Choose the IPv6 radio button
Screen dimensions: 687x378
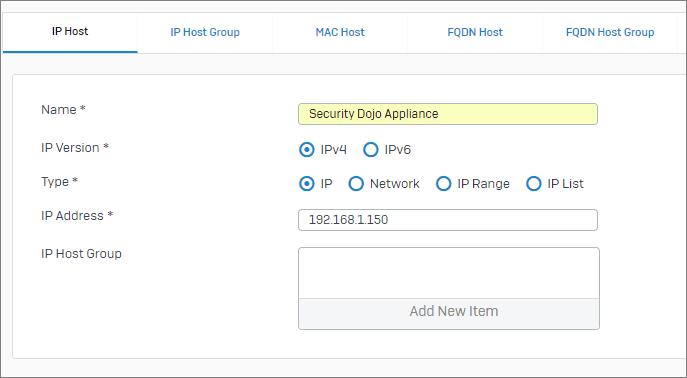tap(371, 150)
